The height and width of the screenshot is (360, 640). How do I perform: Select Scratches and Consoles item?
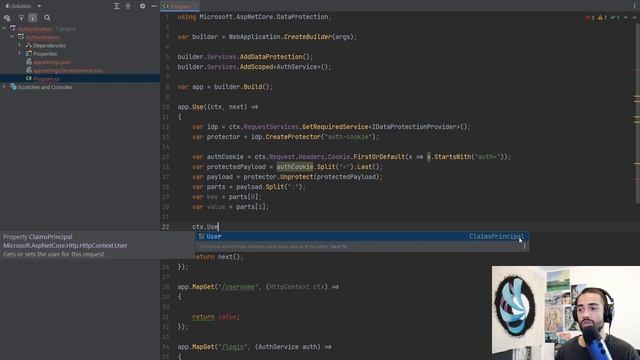[x=44, y=87]
